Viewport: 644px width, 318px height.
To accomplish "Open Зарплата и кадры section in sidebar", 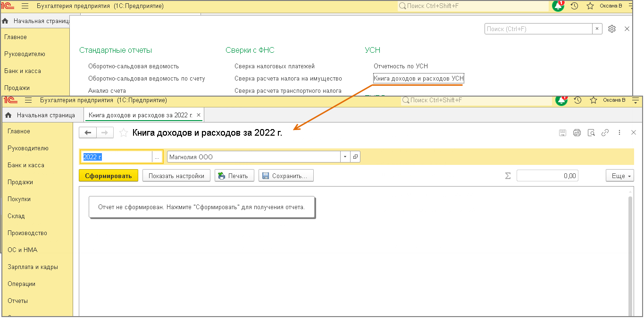I will [33, 267].
